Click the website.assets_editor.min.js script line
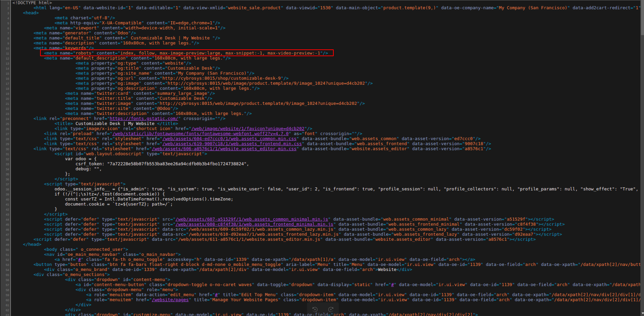The width and height of the screenshot is (644, 316). pos(285,239)
